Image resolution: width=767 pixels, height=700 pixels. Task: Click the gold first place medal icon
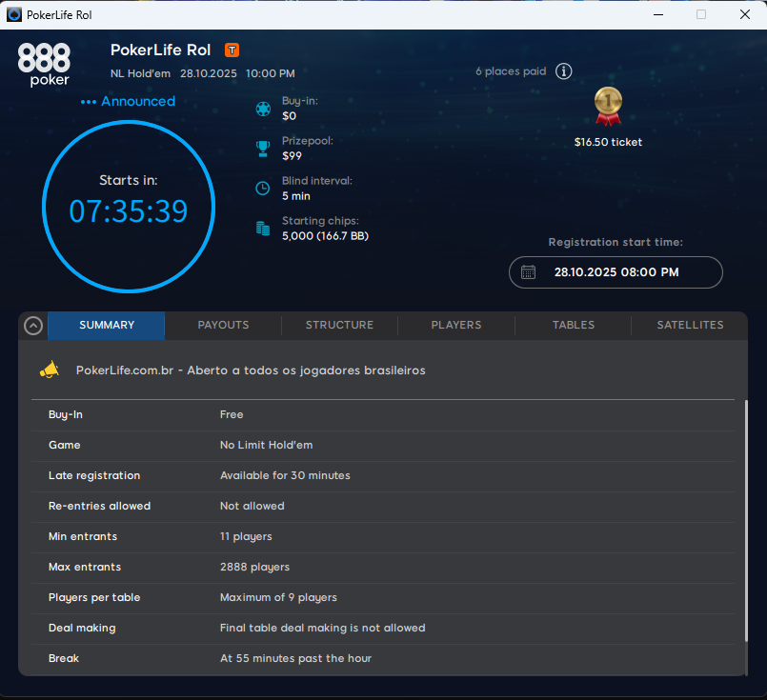608,106
